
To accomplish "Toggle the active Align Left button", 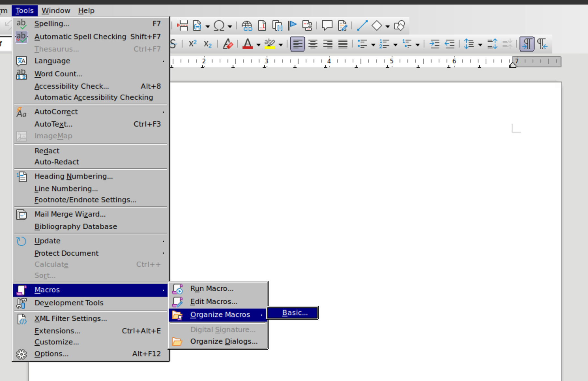I will pos(298,44).
